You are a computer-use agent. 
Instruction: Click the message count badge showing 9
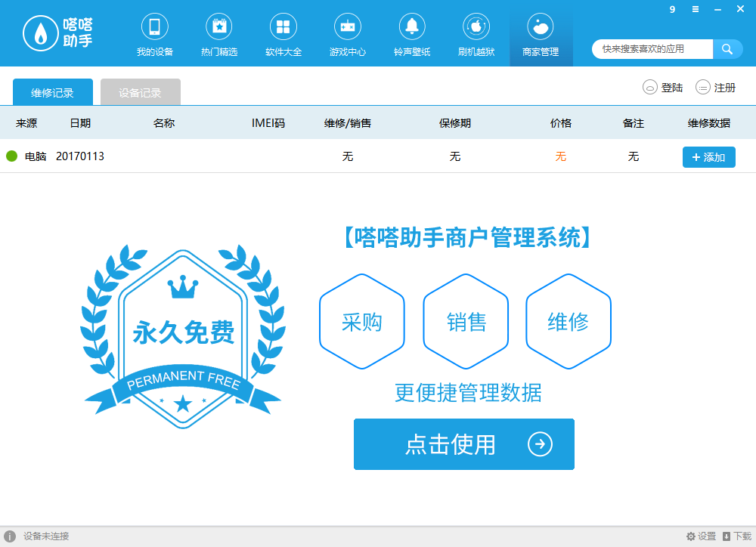(x=671, y=10)
